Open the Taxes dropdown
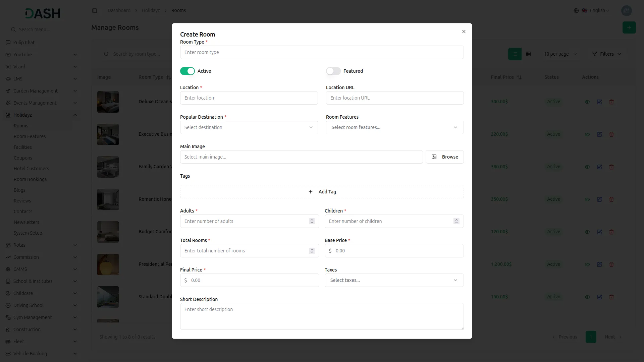 [394, 280]
